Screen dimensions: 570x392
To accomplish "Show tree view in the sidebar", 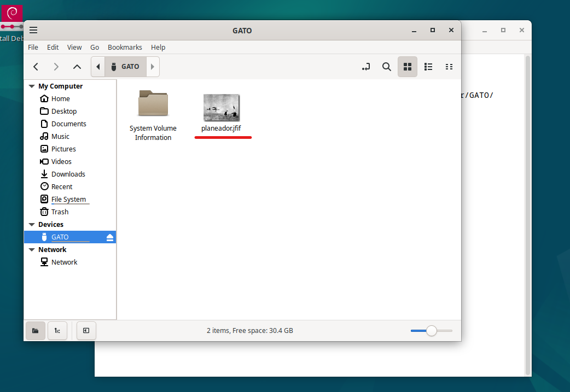I will point(57,330).
